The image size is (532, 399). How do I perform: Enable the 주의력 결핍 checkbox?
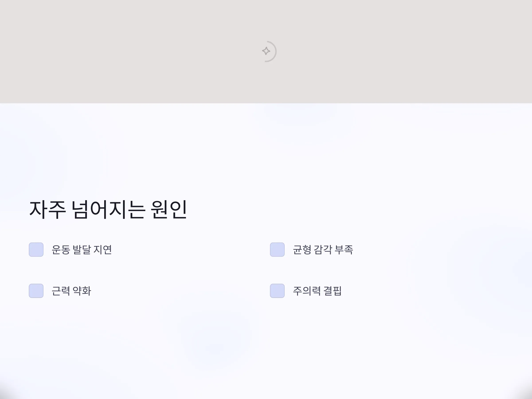coord(277,291)
